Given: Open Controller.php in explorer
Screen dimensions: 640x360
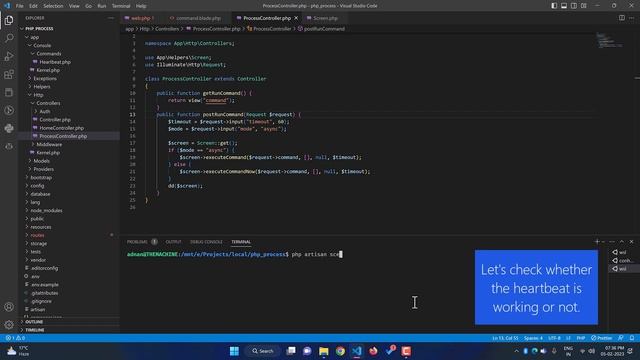Looking at the screenshot, I should pos(55,120).
